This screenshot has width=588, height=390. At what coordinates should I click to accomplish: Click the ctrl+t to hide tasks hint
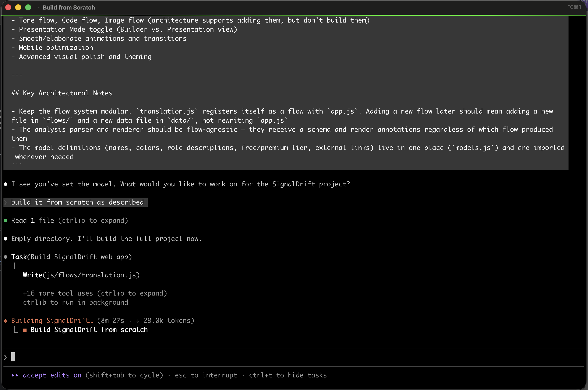288,375
